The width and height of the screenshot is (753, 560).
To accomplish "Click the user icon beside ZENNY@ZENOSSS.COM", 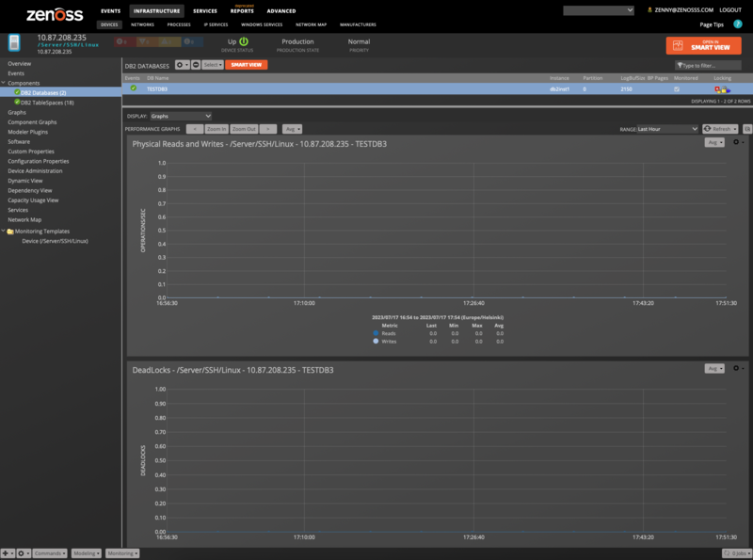I will coord(649,9).
